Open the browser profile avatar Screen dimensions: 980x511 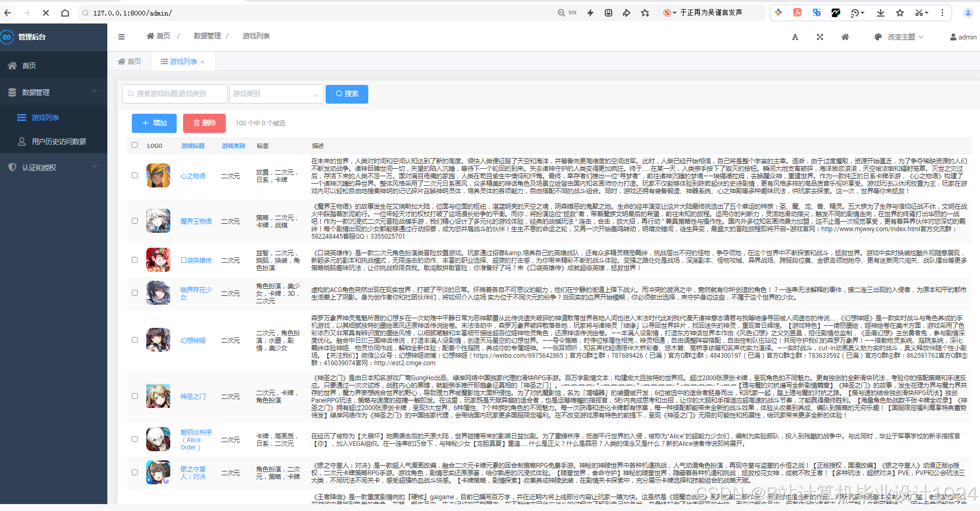pos(968,13)
